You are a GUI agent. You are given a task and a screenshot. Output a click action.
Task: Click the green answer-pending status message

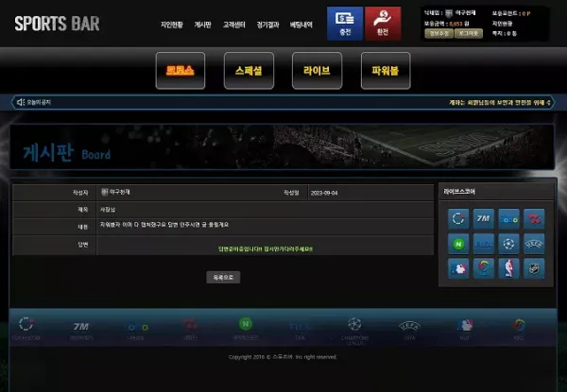(x=266, y=249)
